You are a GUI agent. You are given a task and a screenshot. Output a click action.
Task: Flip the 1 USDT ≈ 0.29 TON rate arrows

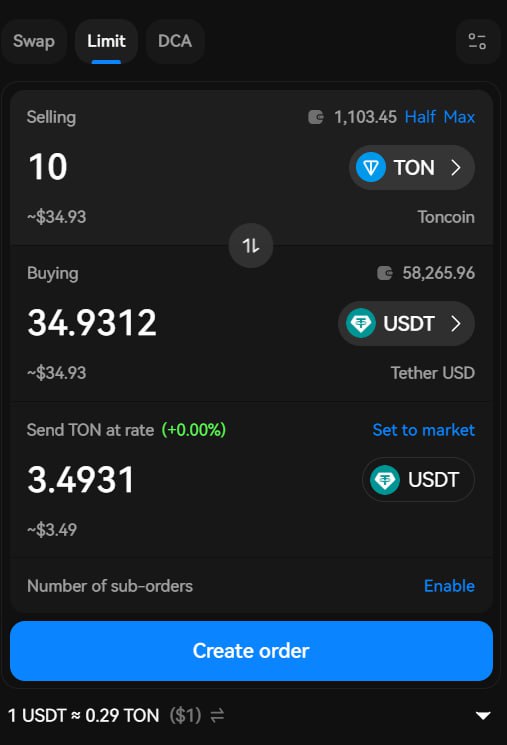[x=217, y=715]
